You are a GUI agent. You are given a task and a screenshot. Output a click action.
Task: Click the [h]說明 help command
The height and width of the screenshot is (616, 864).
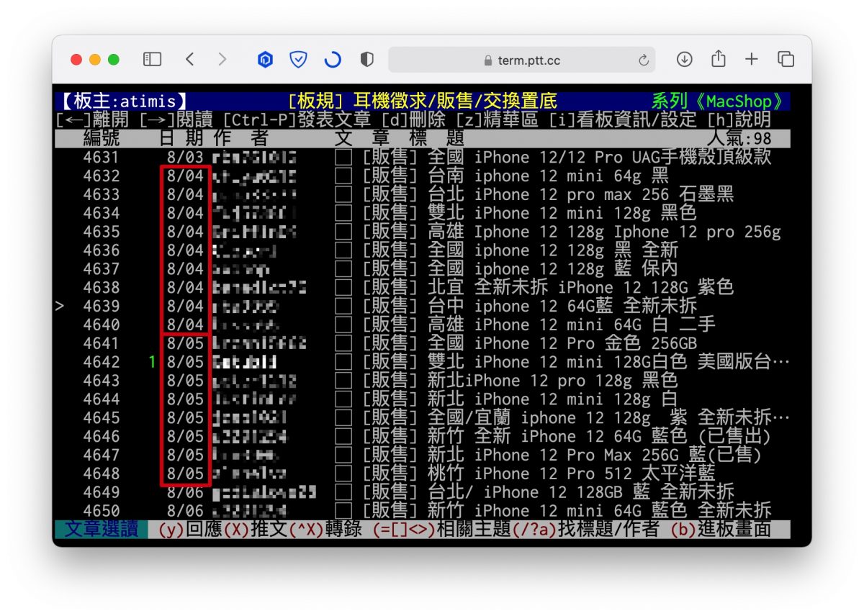point(739,120)
